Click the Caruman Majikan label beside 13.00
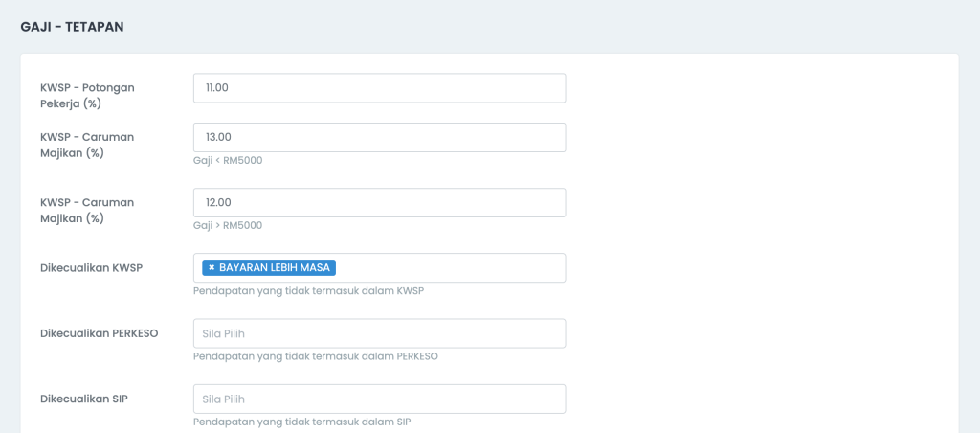This screenshot has height=433, width=980. pyautogui.click(x=87, y=145)
